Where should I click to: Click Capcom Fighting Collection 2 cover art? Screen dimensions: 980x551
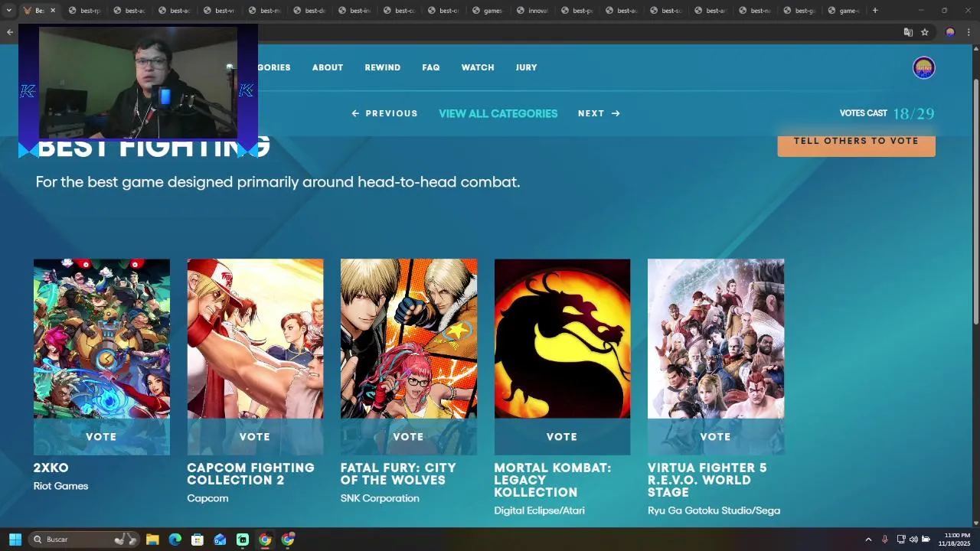(255, 339)
